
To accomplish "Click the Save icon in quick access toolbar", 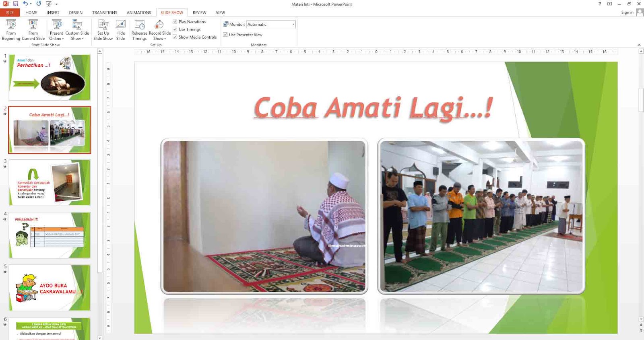I will point(16,4).
